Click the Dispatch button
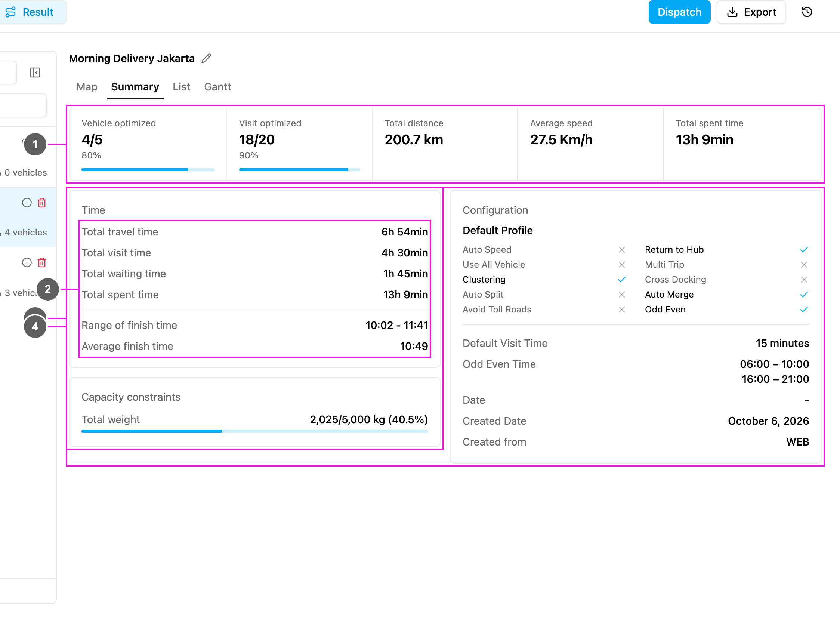The height and width of the screenshot is (622, 840). (679, 12)
